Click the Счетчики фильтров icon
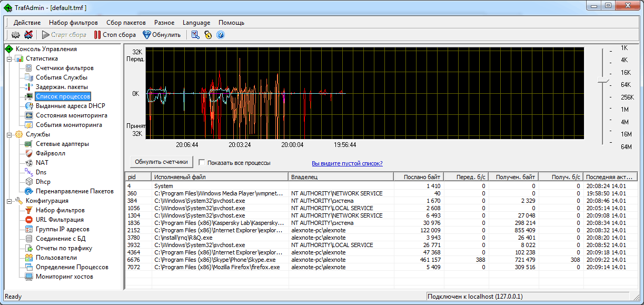Screen dimensions: 644x305 click(29, 68)
